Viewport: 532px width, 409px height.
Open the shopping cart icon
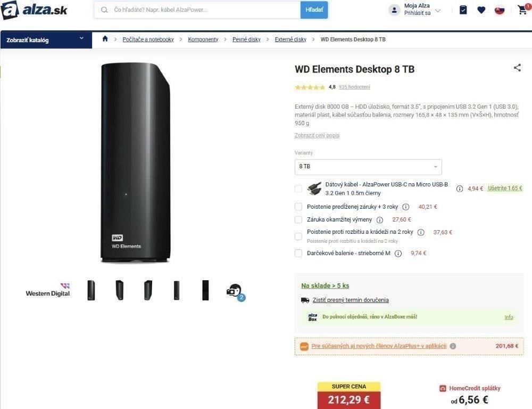[523, 10]
